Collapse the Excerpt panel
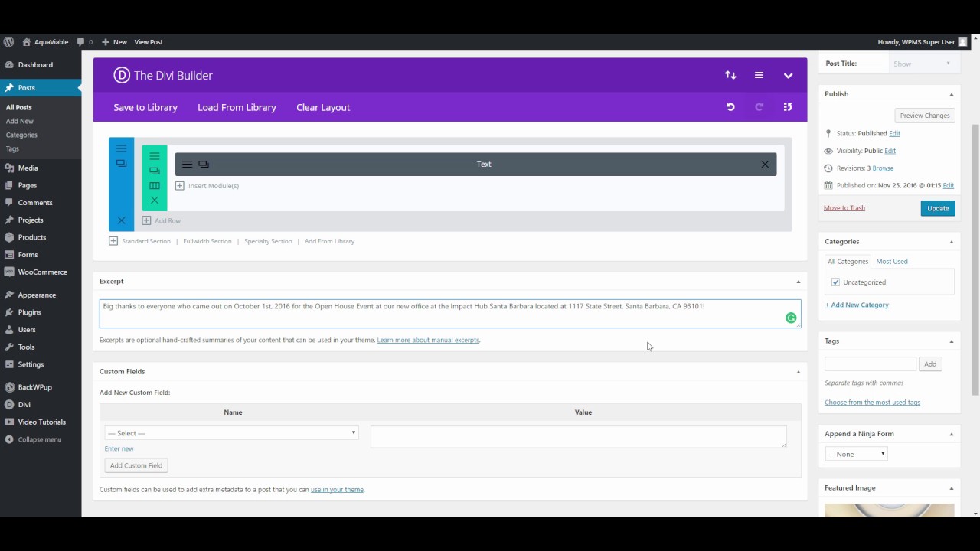Viewport: 980px width, 551px height. point(798,282)
